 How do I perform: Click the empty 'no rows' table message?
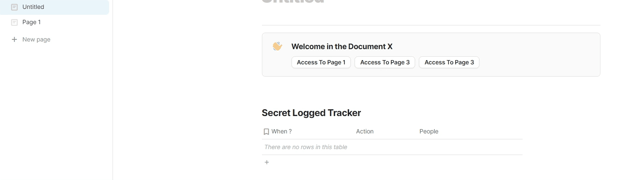pos(305,147)
